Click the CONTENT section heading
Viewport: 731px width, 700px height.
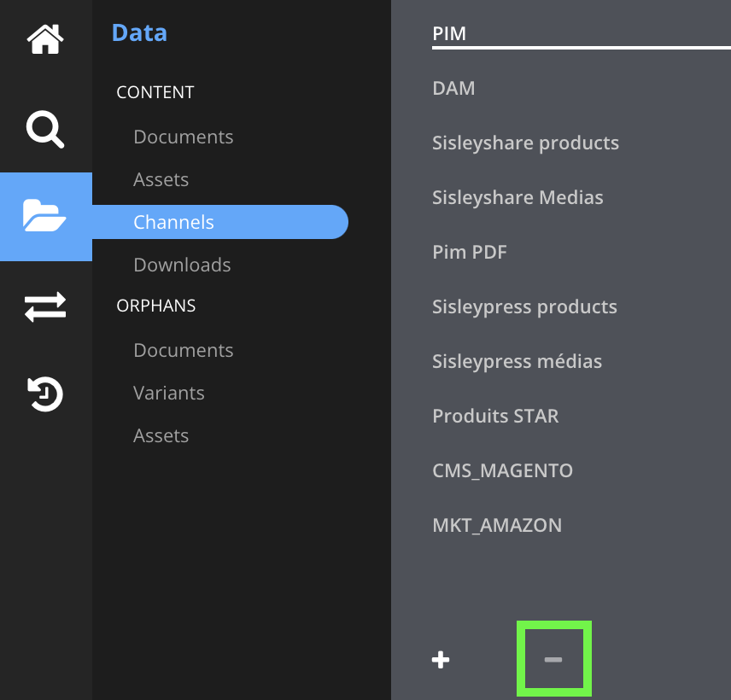coord(155,92)
